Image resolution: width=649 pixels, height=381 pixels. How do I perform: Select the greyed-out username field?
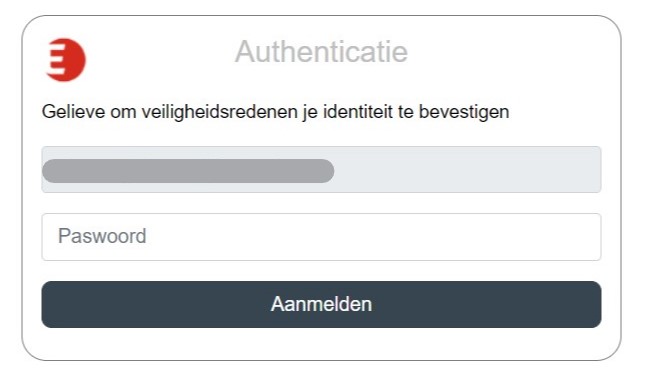tap(321, 169)
